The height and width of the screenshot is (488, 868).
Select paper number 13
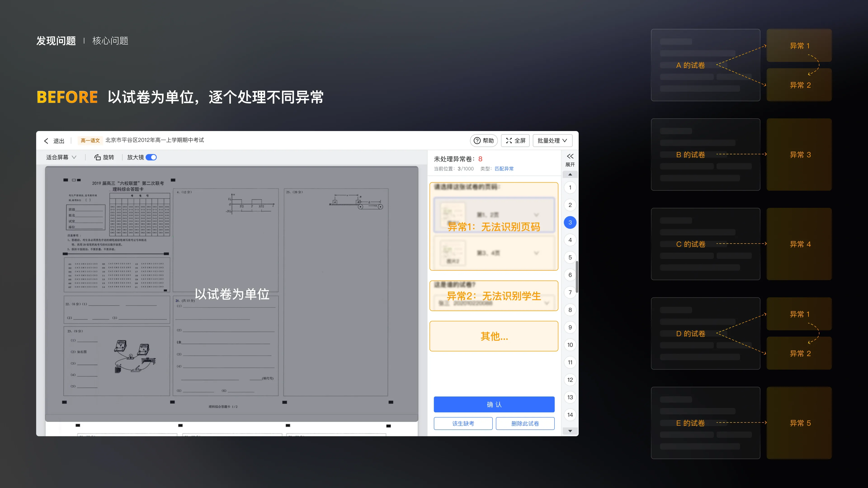coord(570,397)
